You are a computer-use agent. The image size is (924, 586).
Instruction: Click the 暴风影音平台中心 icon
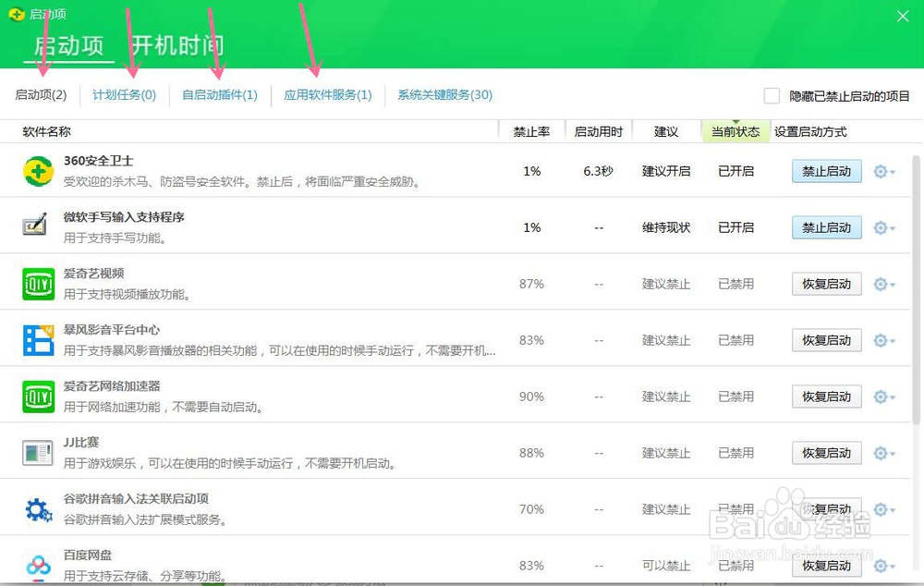click(x=38, y=340)
